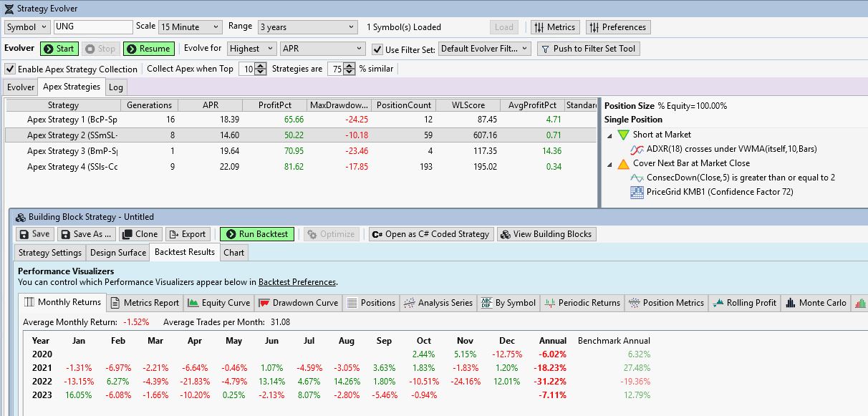Open the APR evolve metric dropdown
The height and width of the screenshot is (416, 868).
click(x=322, y=49)
